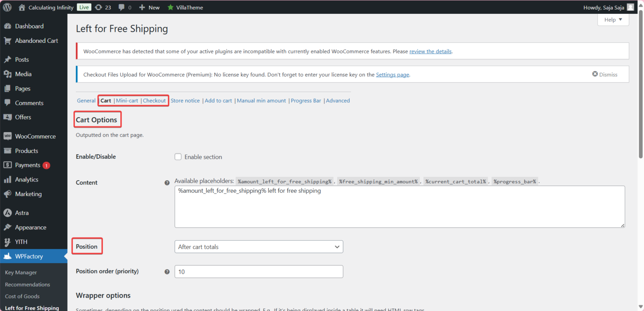
Task: Switch to the Checkout tab
Action: click(x=154, y=100)
